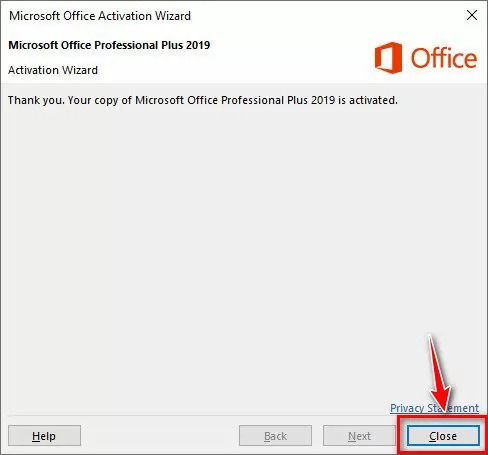
Task: Click the empty title bar space beside the title
Action: coord(327,16)
